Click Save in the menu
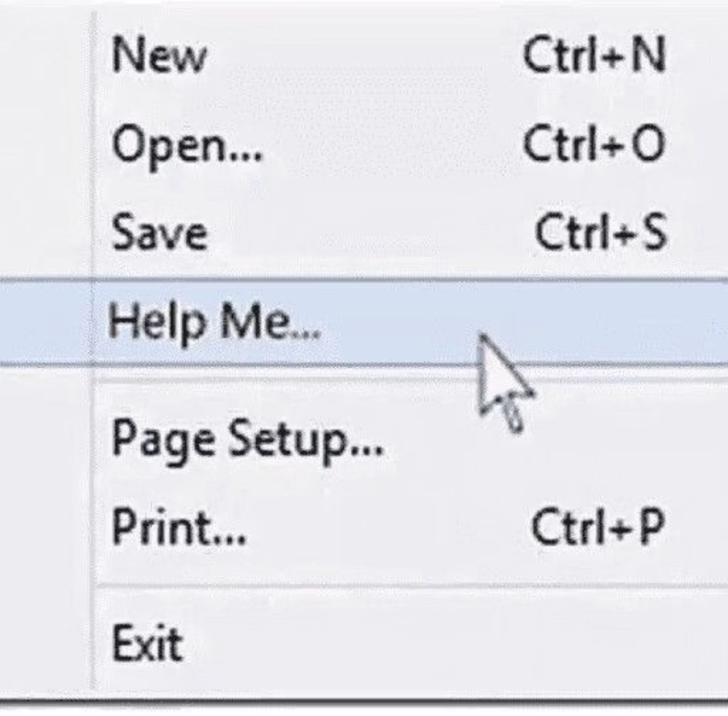728x716 pixels. 159,234
